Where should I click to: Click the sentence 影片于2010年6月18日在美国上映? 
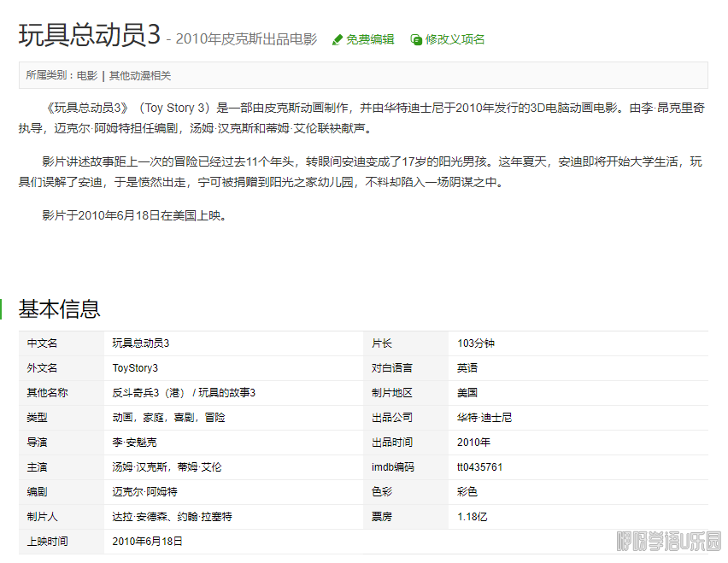(x=134, y=216)
